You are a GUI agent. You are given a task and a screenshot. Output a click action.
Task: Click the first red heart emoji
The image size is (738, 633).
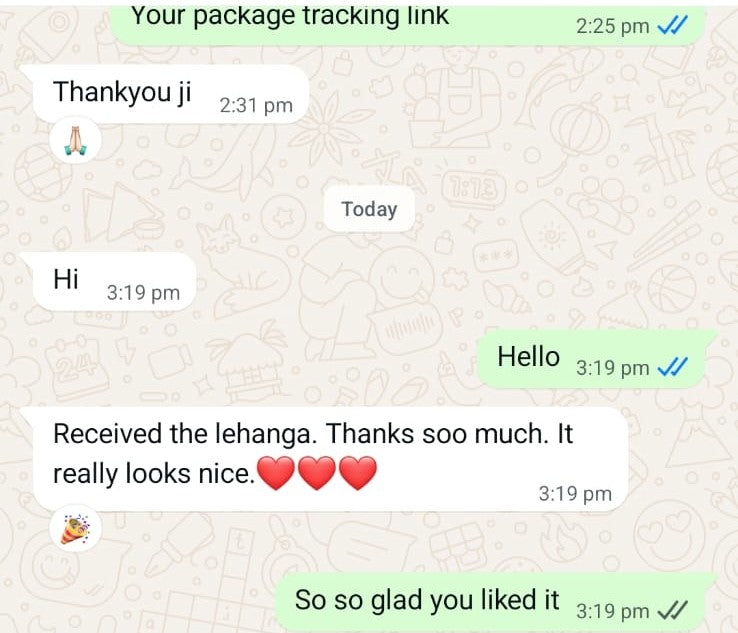click(276, 473)
